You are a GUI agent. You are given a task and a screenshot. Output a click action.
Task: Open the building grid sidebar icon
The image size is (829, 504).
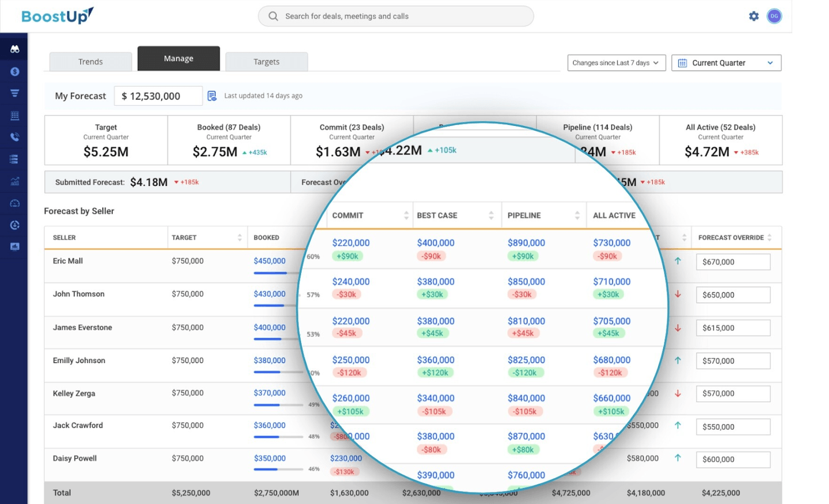(14, 115)
